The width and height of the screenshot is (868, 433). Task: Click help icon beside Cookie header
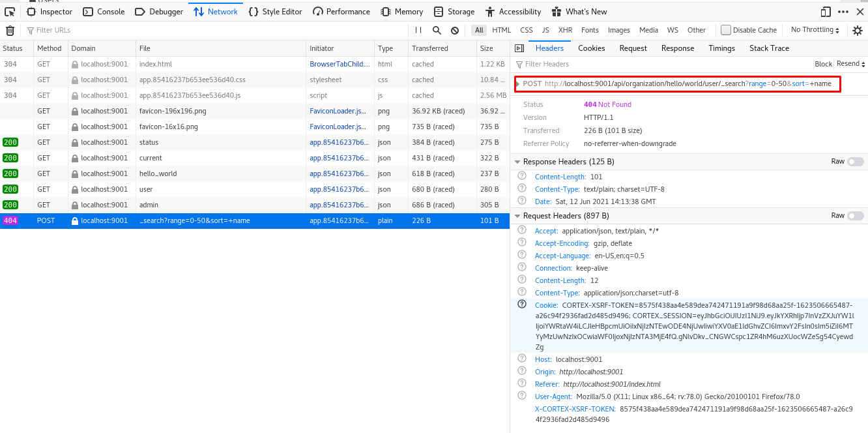(x=521, y=305)
